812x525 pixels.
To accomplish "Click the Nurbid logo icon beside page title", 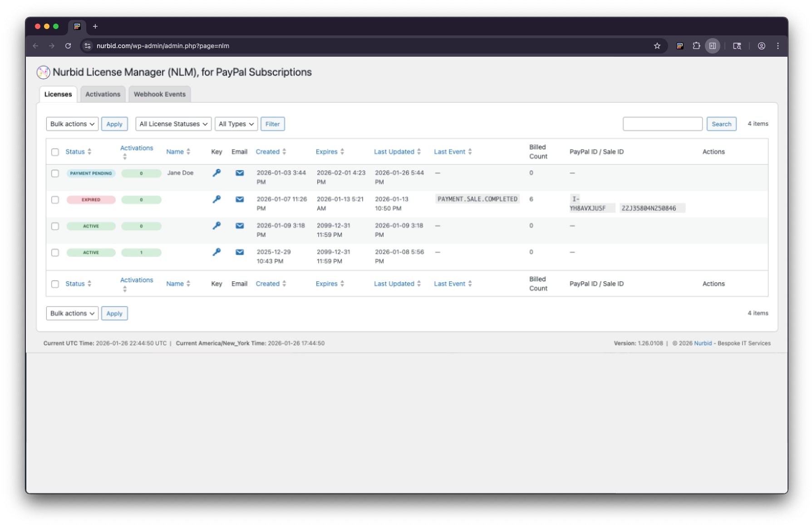I will tap(43, 72).
